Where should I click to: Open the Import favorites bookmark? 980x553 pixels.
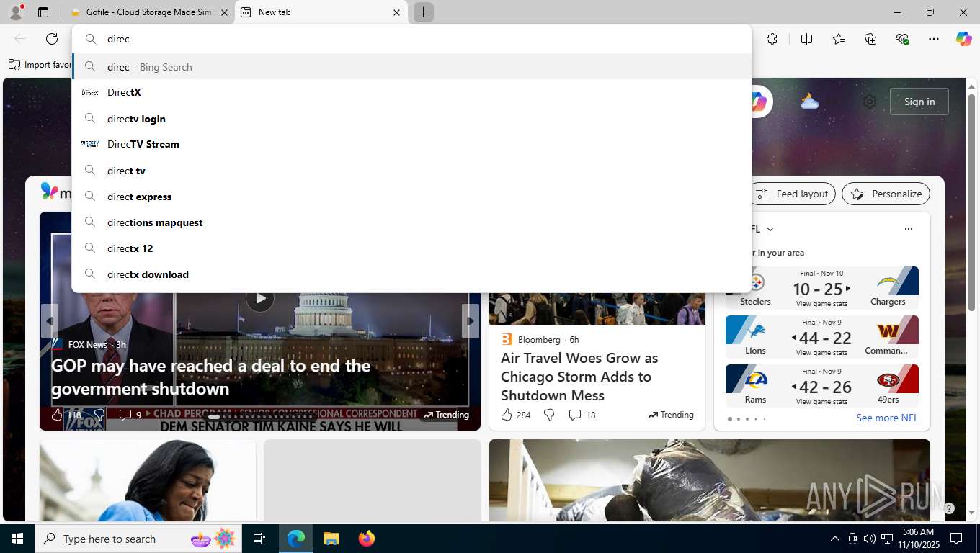coord(40,65)
